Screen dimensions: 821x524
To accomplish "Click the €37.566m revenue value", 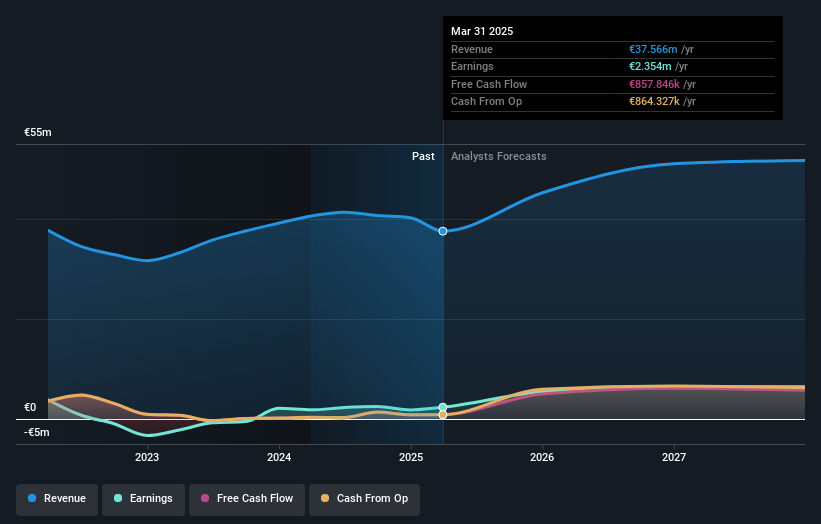I will (653, 49).
